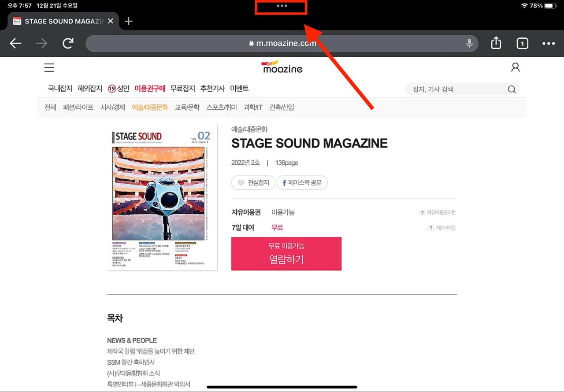This screenshot has height=392, width=564.
Task: Go back using the browser back arrow
Action: [15, 43]
